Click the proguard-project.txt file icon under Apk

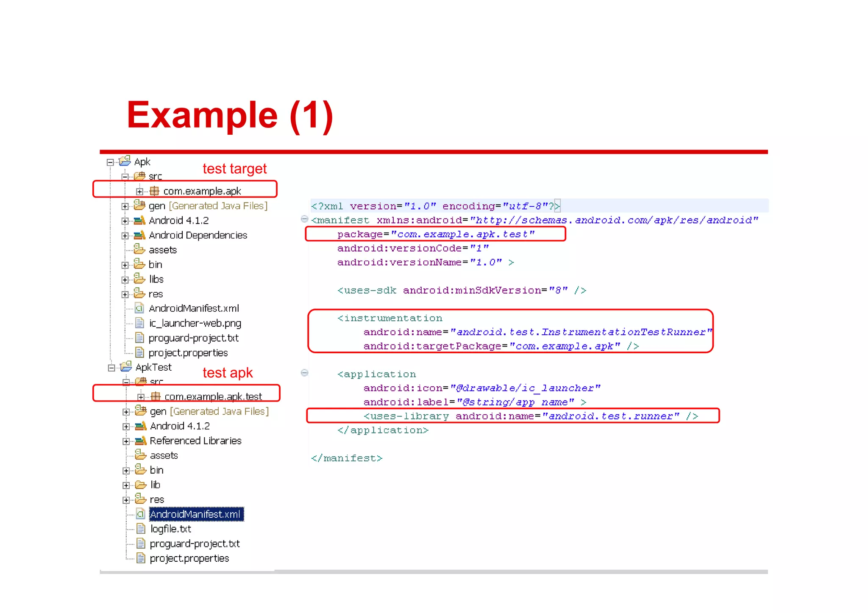(139, 338)
